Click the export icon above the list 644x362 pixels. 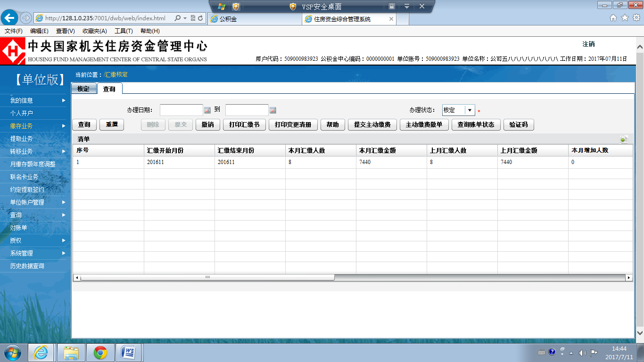(624, 139)
